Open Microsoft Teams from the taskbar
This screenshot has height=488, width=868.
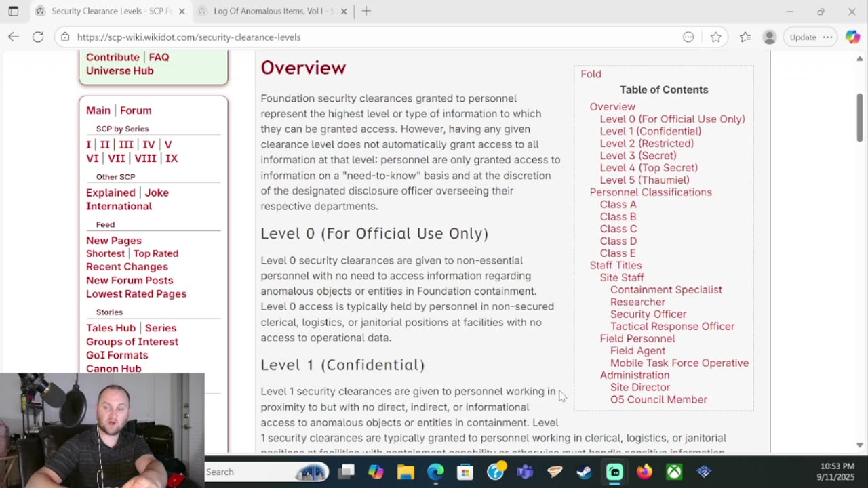tap(525, 472)
